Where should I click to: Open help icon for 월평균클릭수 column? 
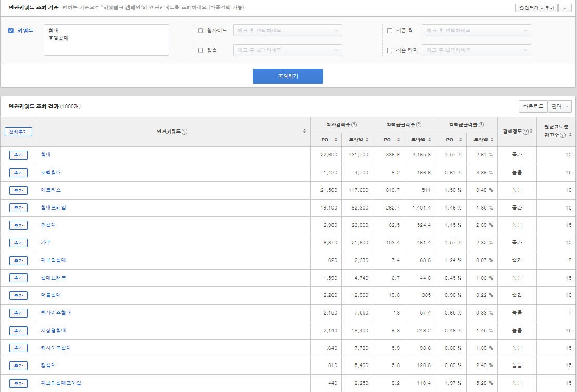tap(419, 125)
